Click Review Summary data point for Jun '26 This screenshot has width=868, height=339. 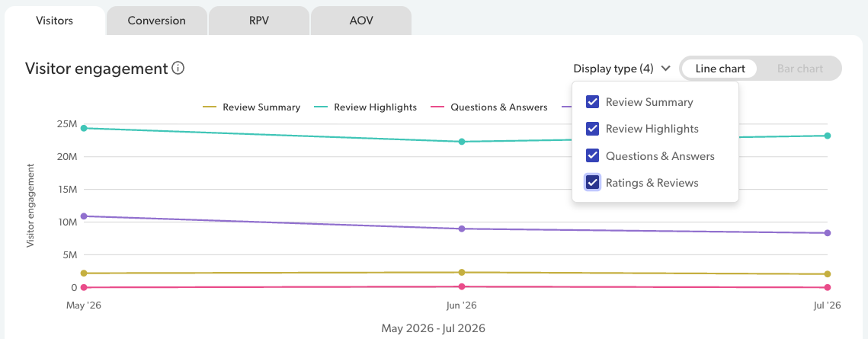coord(462,272)
